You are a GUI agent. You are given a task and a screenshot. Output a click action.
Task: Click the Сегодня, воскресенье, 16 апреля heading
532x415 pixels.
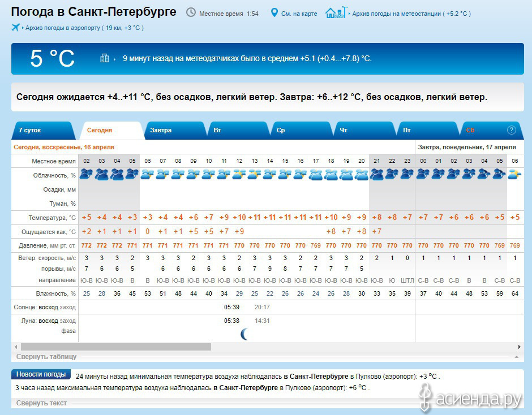pyautogui.click(x=64, y=147)
